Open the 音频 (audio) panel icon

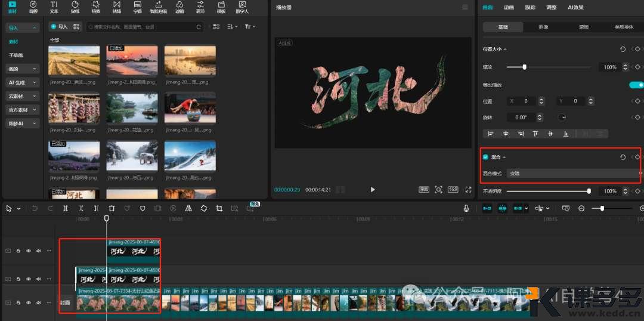(33, 7)
